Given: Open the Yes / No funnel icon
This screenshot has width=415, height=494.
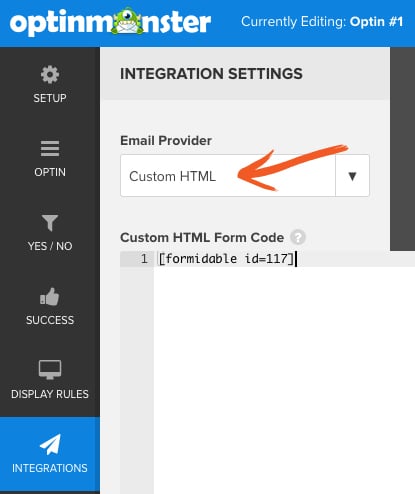Looking at the screenshot, I should click(x=50, y=223).
